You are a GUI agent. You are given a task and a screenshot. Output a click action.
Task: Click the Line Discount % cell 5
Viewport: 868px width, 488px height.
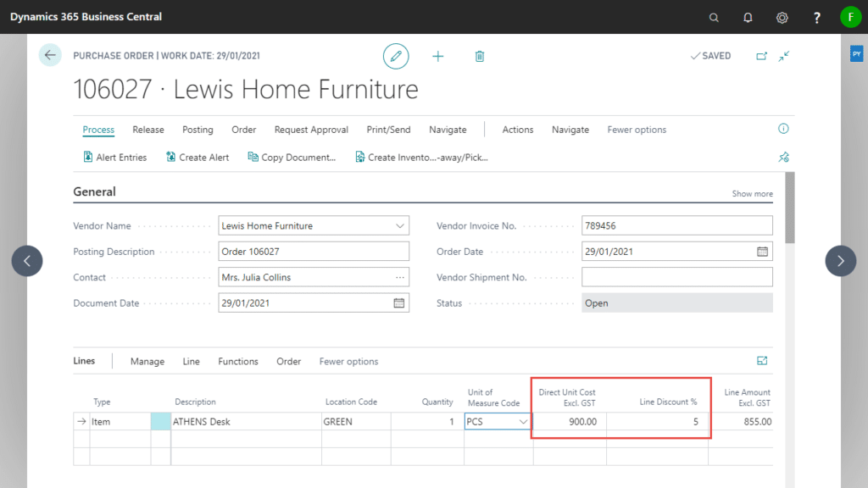click(x=657, y=422)
